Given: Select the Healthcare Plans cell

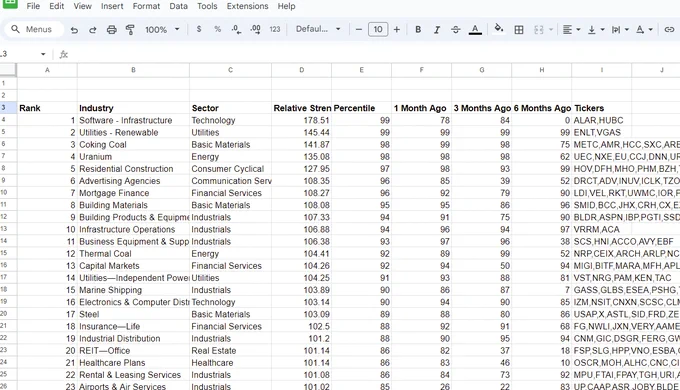Looking at the screenshot, I should click(133, 363).
